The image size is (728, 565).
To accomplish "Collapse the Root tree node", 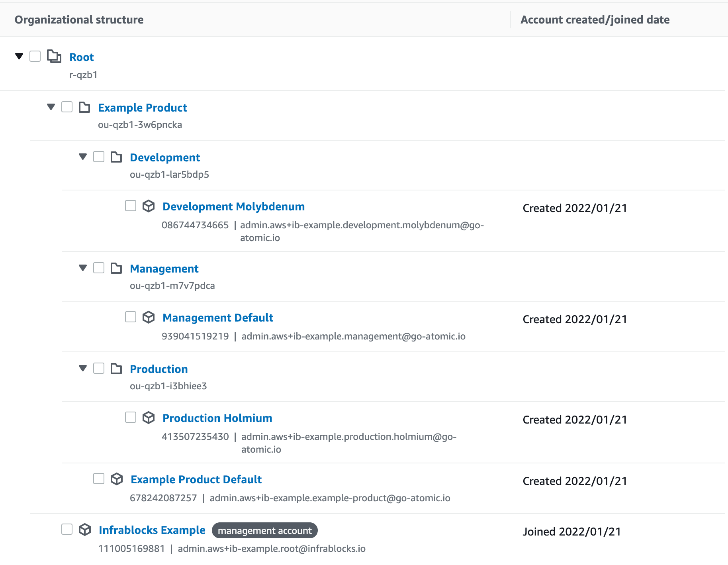I will point(19,56).
